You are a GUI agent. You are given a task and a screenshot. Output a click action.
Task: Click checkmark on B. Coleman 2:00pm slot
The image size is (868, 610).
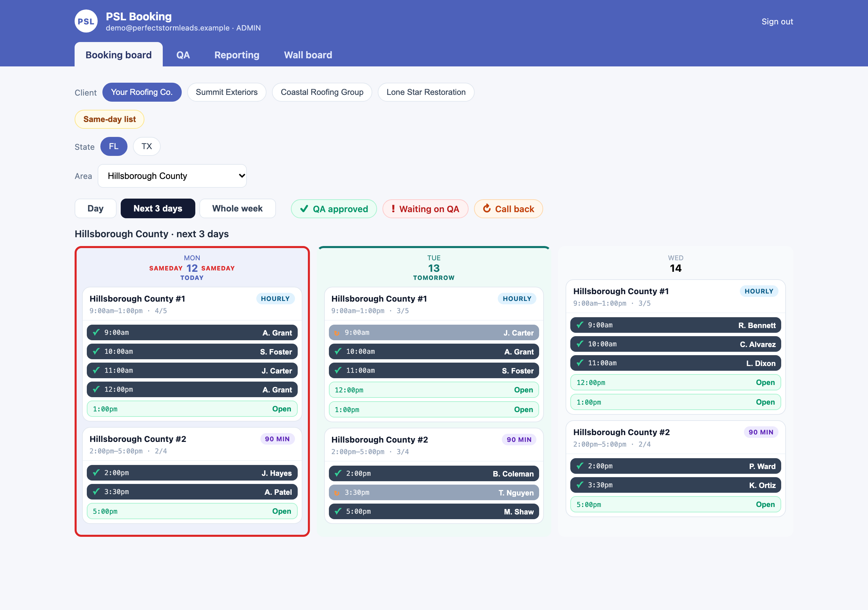[338, 473]
